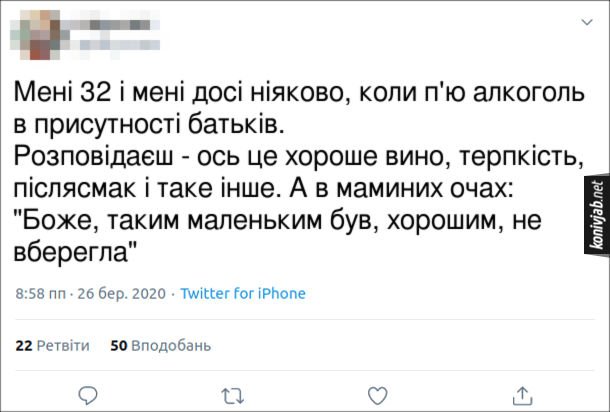Open the share tweet icon
The width and height of the screenshot is (610, 412).
point(521,392)
